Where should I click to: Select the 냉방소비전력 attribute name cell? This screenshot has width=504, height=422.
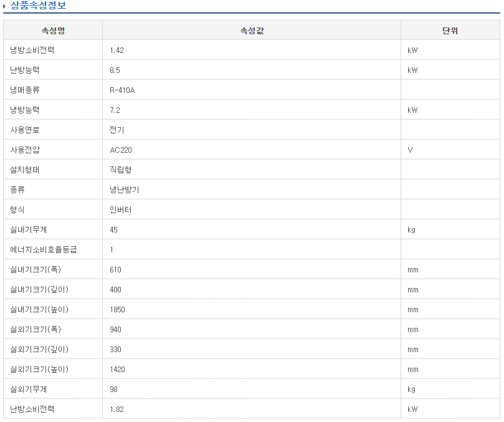click(32, 50)
